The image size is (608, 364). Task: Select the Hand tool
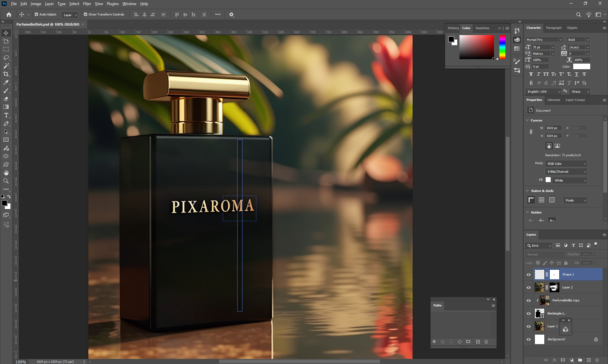coord(6,173)
